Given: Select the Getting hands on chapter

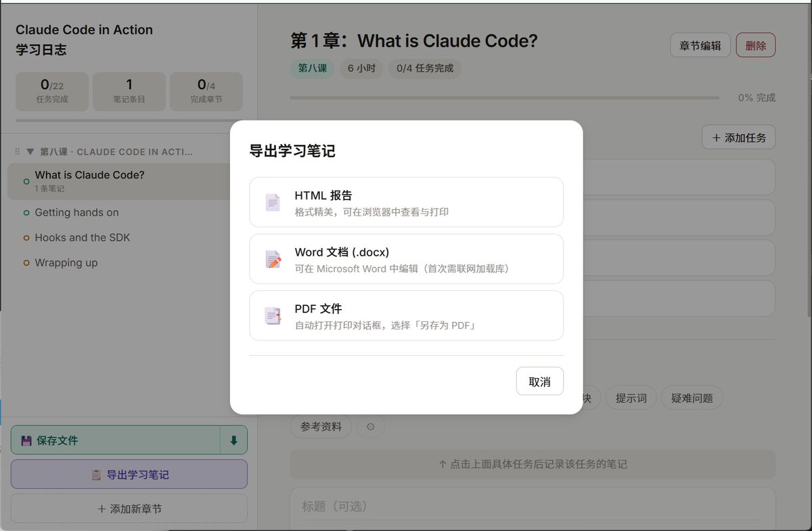Looking at the screenshot, I should point(129,212).
